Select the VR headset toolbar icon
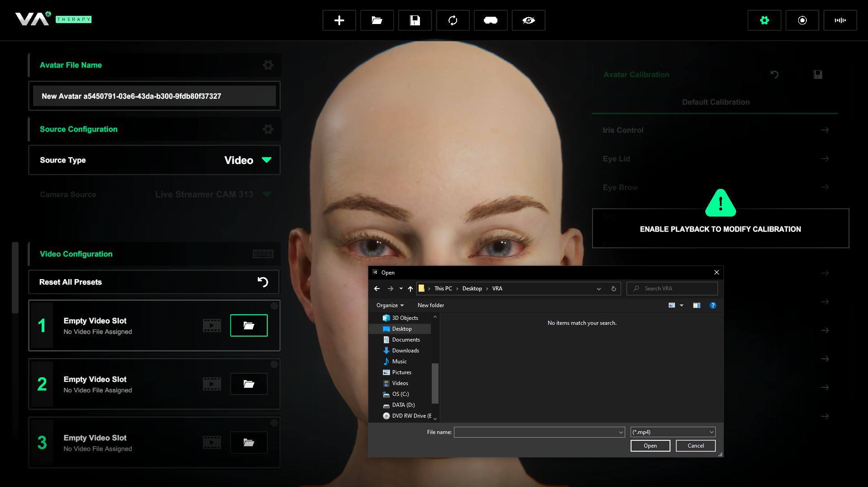This screenshot has width=868, height=487. click(x=490, y=20)
